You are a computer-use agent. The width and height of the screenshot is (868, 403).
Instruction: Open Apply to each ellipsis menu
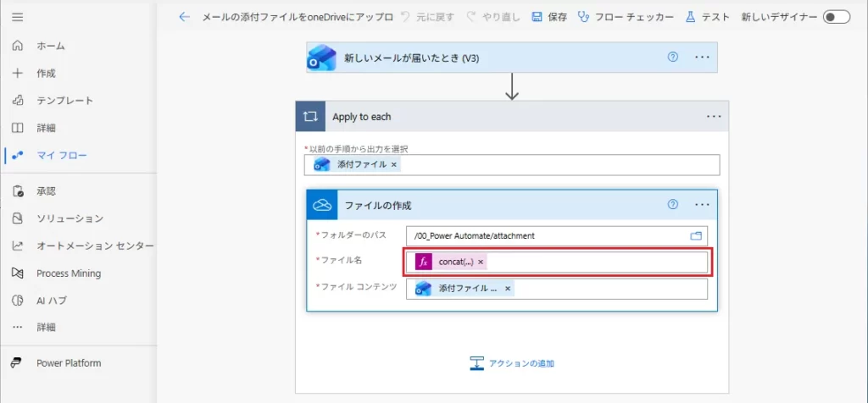(714, 117)
